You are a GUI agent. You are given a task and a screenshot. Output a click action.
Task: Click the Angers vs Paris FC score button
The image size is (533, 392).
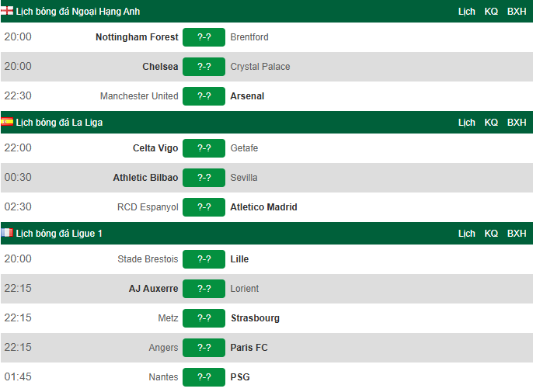(204, 348)
